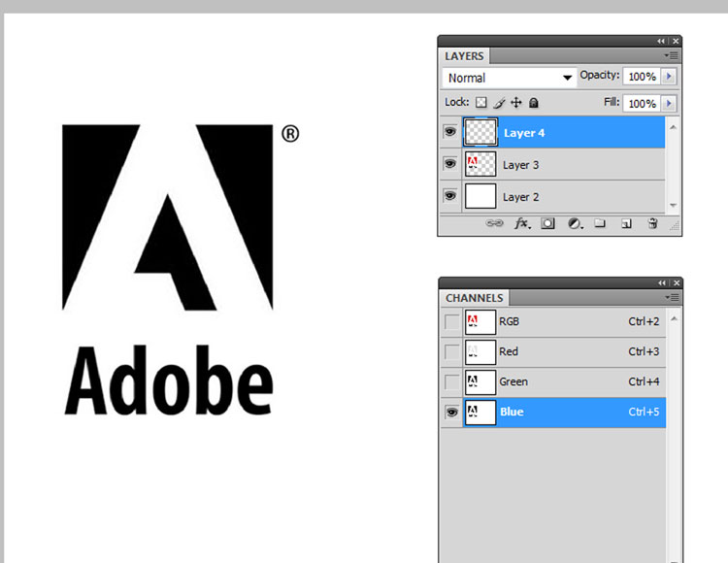
Task: Lock position move icon
Action: coord(516,102)
